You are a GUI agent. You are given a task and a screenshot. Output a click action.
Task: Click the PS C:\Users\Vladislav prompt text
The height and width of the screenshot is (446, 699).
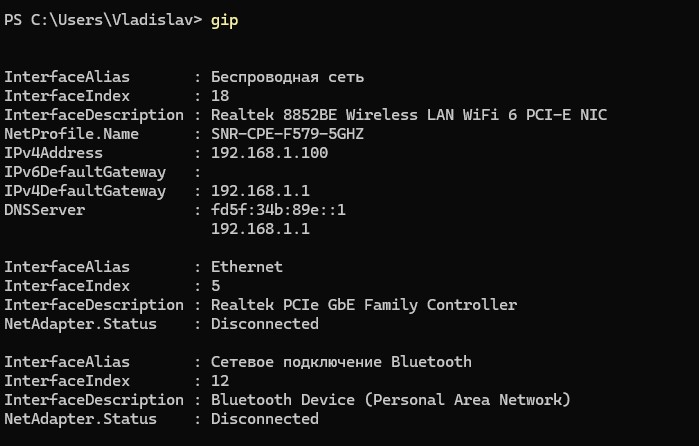click(x=102, y=20)
